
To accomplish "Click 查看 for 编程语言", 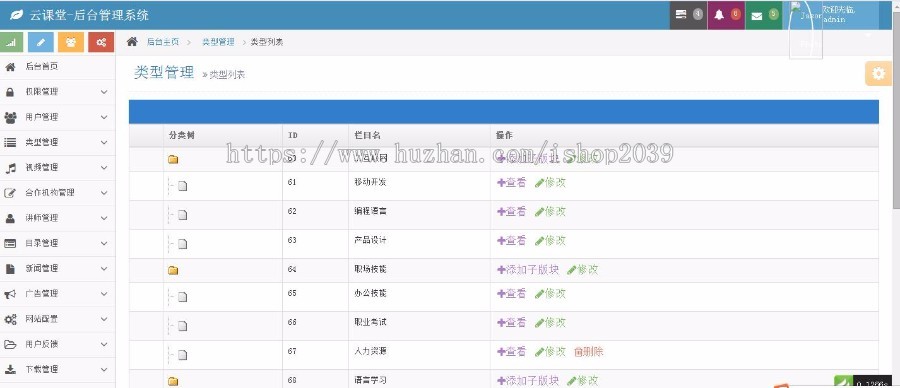I will tap(511, 211).
